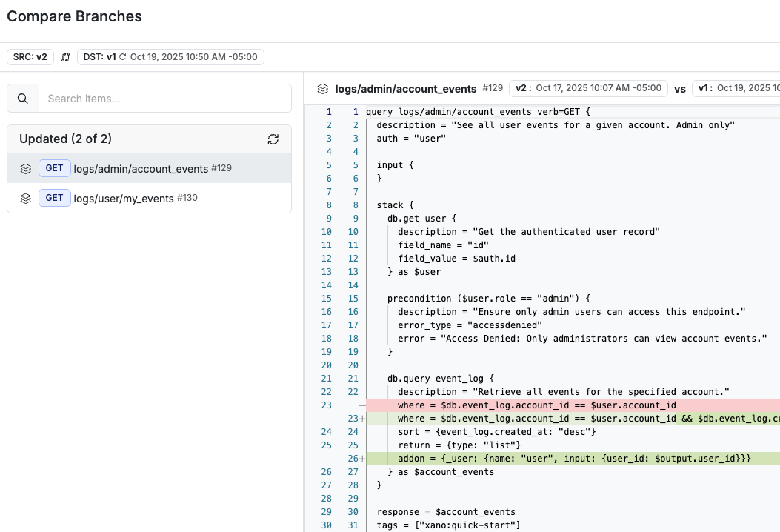Focus the Search items input field

tap(165, 99)
